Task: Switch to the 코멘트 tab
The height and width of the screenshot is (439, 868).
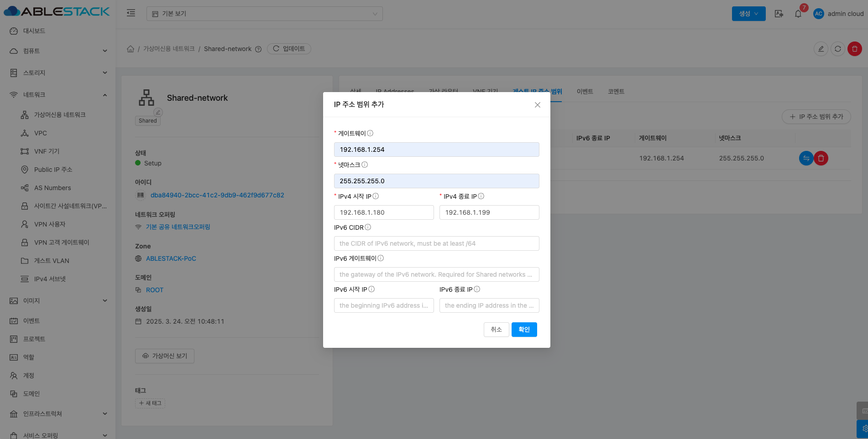Action: (616, 92)
